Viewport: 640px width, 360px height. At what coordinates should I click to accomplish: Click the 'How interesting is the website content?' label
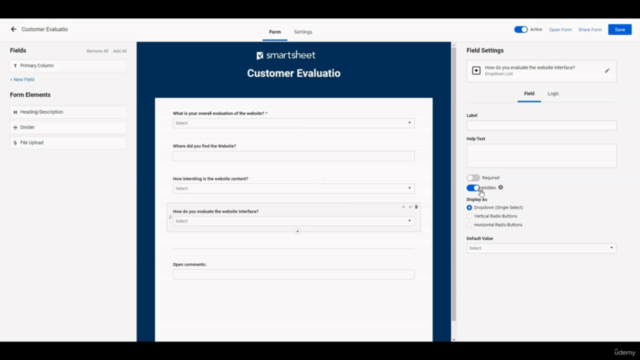210,179
